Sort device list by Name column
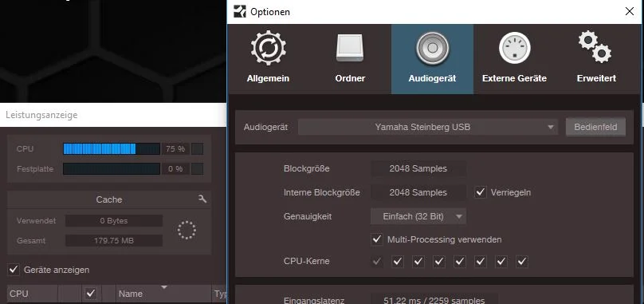The height and width of the screenshot is (304, 644). coord(163,294)
